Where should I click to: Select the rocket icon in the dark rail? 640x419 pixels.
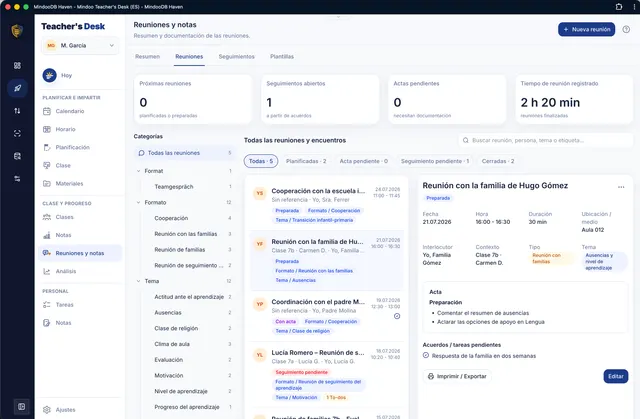(17, 88)
